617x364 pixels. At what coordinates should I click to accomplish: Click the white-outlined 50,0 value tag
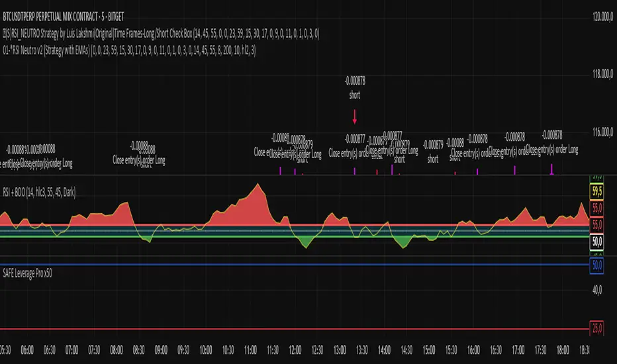point(597,241)
